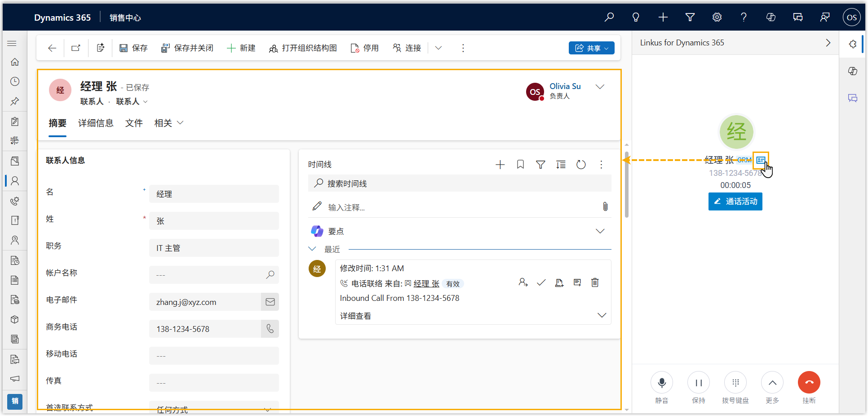The width and height of the screenshot is (868, 416).
Task: Expand 详细查看 in the call record
Action: [x=602, y=315]
